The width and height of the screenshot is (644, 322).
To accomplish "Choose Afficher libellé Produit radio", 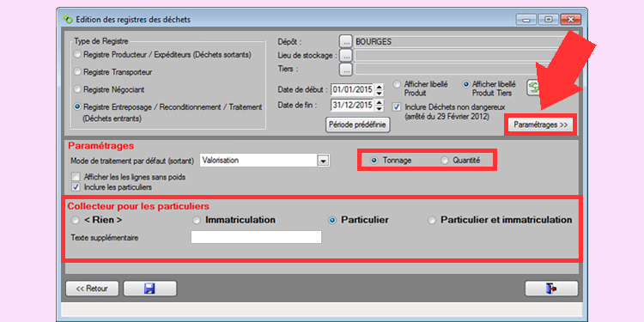I will (397, 84).
